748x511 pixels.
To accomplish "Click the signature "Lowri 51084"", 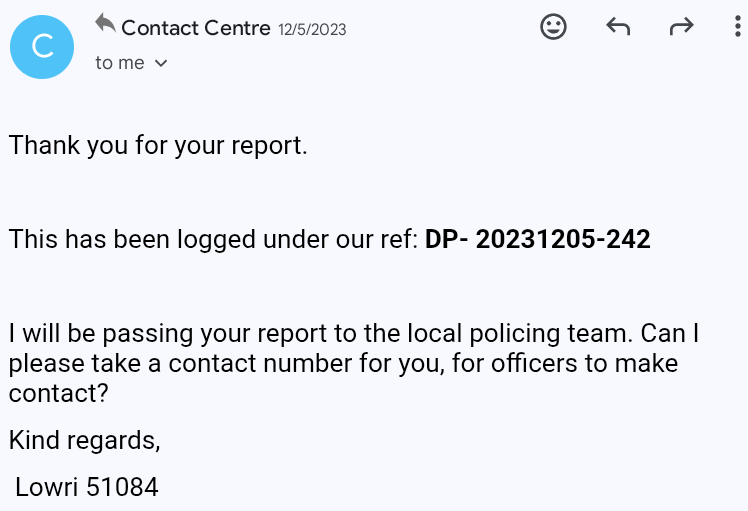I will tap(87, 487).
